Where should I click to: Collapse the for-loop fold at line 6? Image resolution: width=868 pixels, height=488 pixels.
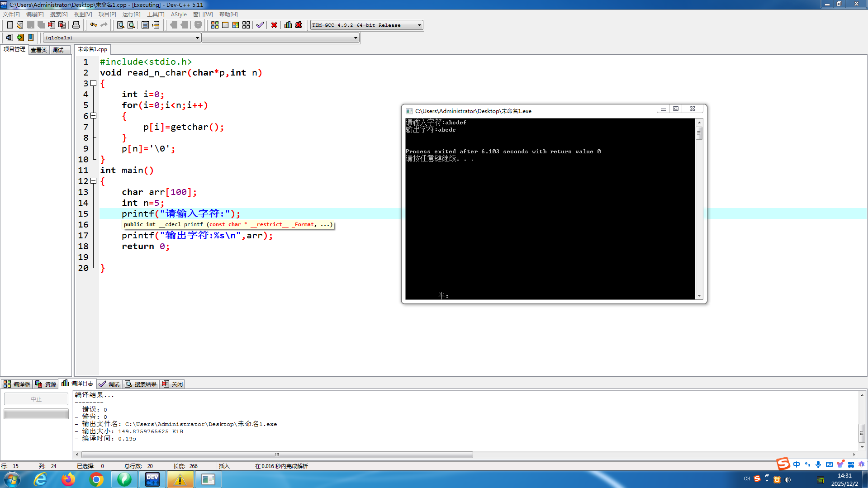click(x=94, y=116)
